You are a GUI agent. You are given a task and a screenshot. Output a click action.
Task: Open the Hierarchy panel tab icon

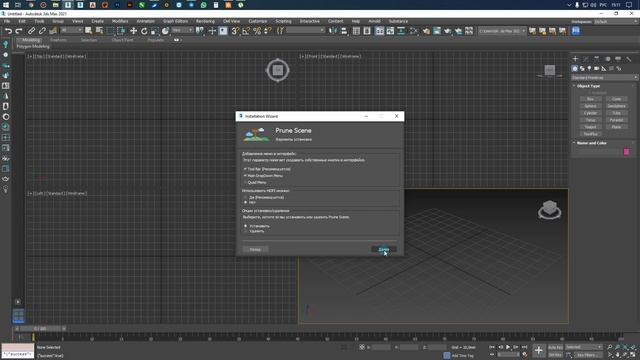(596, 59)
